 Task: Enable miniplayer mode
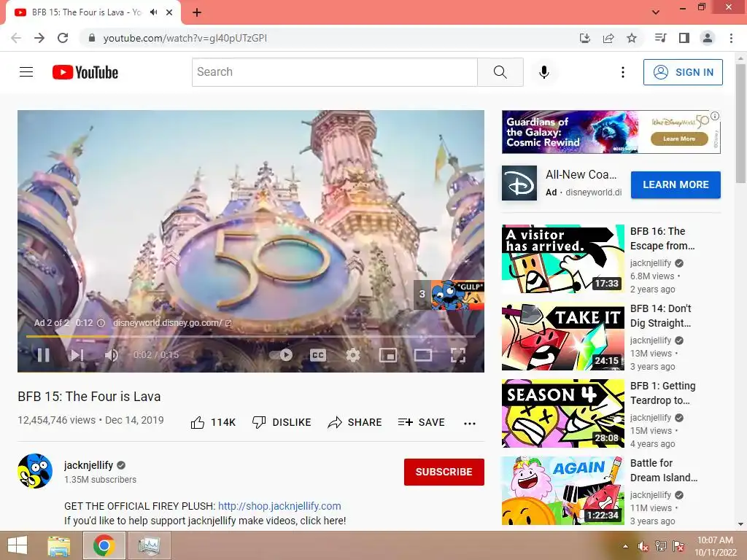coord(388,355)
